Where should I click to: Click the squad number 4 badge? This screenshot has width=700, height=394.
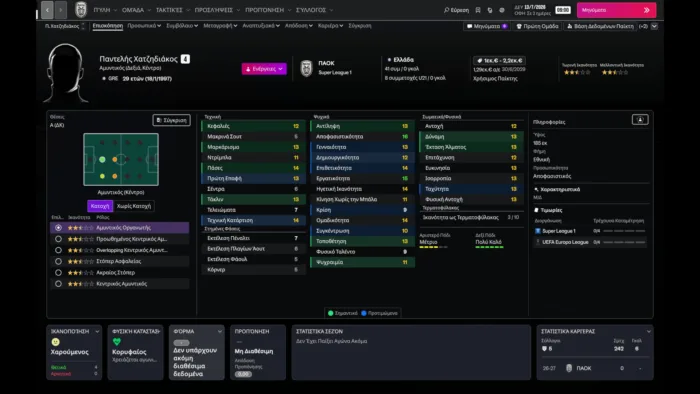click(185, 59)
